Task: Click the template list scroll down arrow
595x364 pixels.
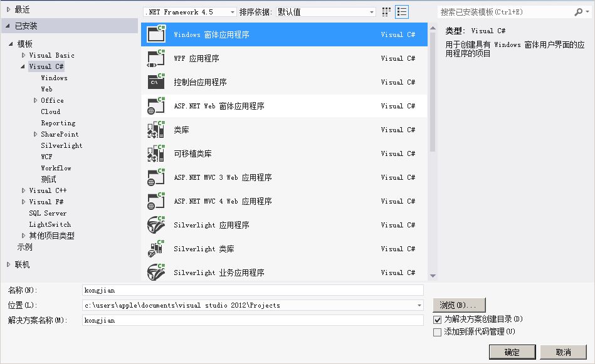Action: [x=433, y=276]
